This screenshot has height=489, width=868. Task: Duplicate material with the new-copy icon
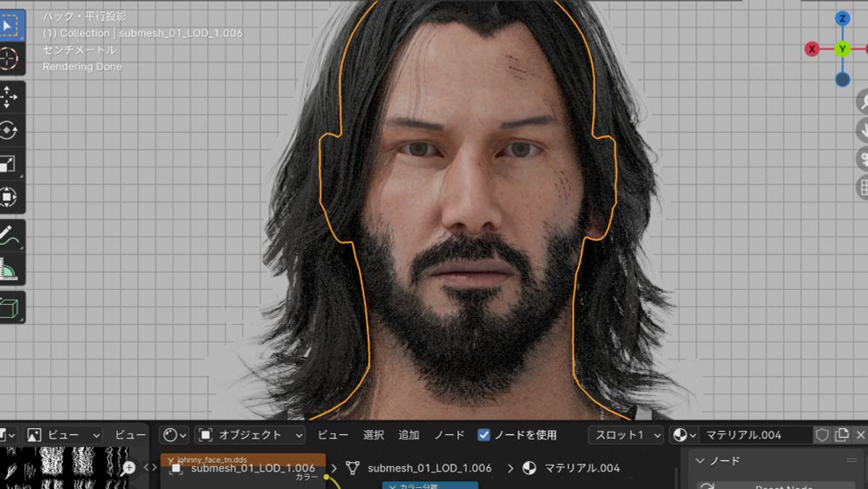pos(841,435)
